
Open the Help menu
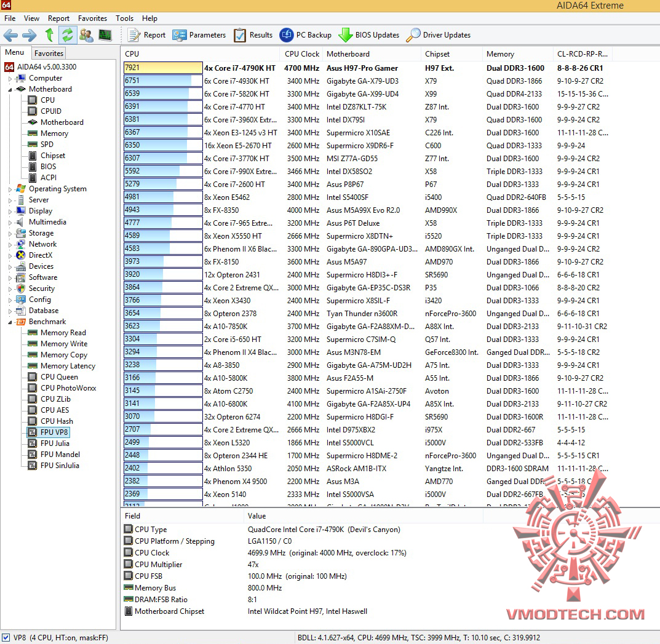tap(149, 18)
